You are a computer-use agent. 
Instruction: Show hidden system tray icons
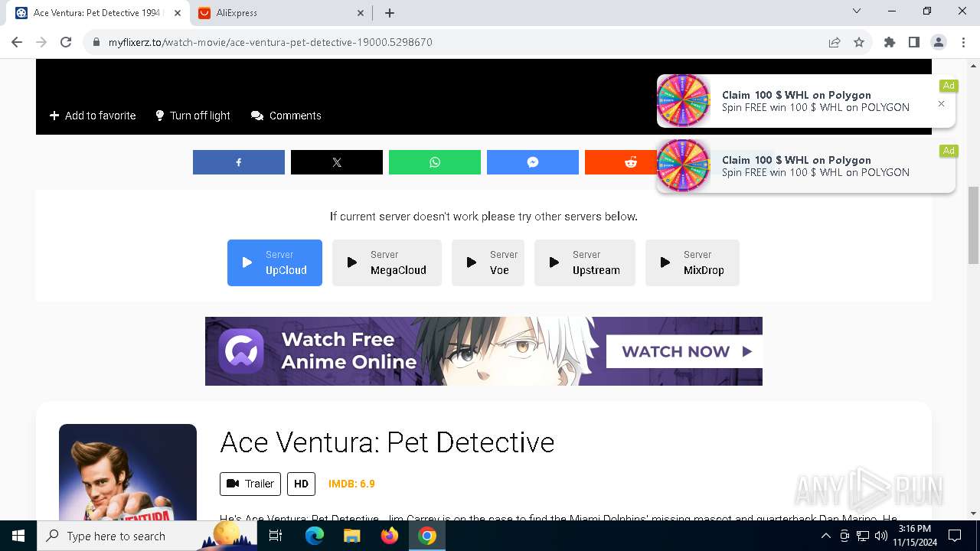(825, 536)
